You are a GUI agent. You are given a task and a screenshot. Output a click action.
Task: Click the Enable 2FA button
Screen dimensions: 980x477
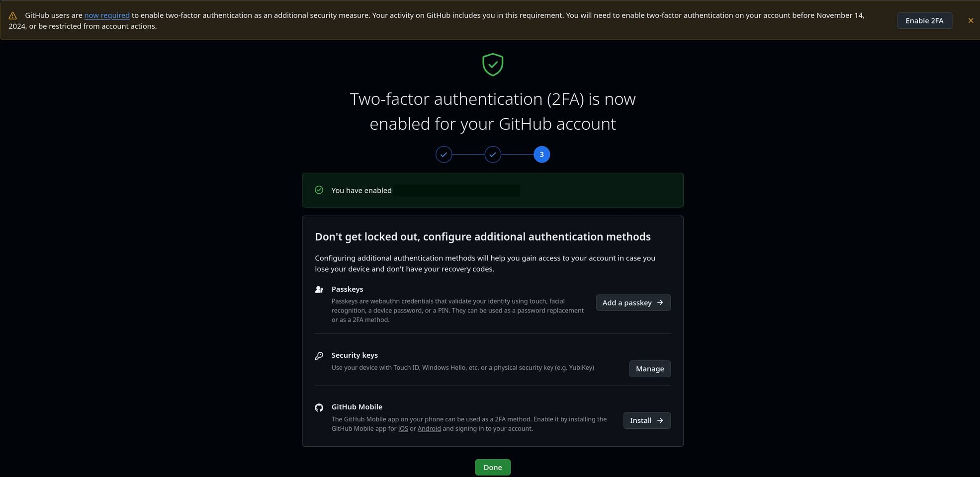[924, 20]
